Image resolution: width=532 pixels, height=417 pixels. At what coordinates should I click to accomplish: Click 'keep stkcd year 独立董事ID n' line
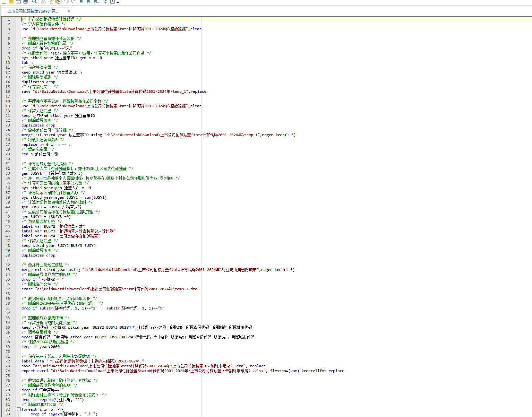(x=52, y=72)
